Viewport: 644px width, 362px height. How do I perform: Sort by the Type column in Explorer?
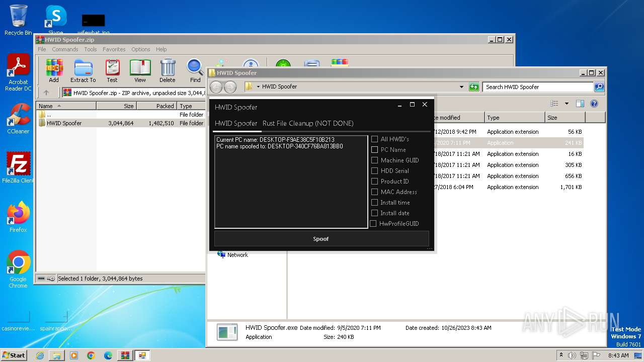click(515, 118)
